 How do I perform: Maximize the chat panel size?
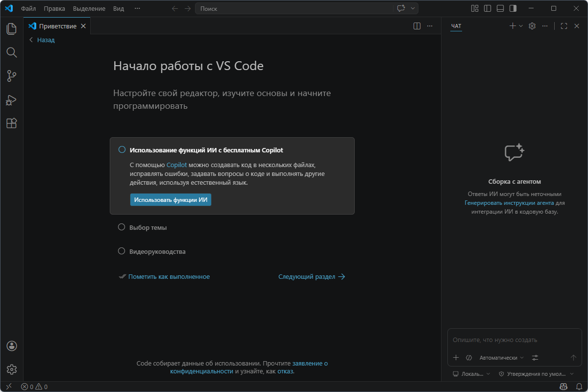563,26
